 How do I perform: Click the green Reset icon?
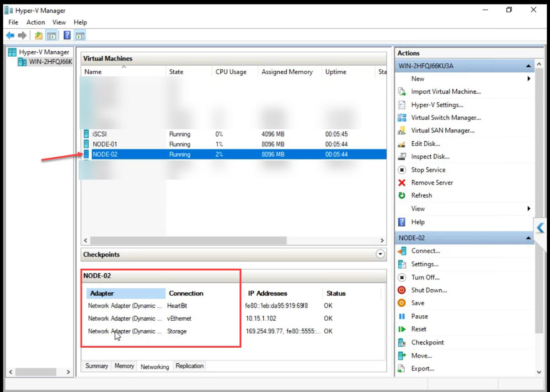point(402,329)
